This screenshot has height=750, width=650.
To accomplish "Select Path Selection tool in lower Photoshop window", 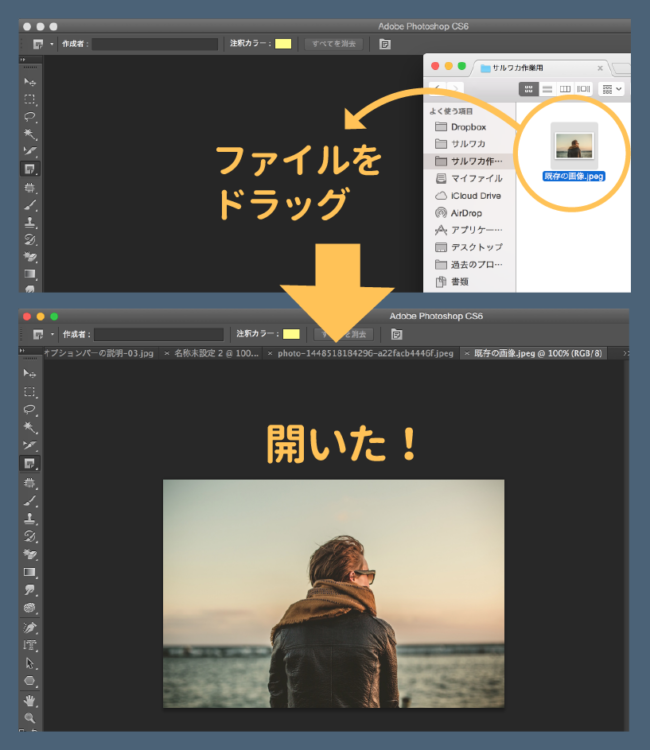I will click(x=30, y=663).
